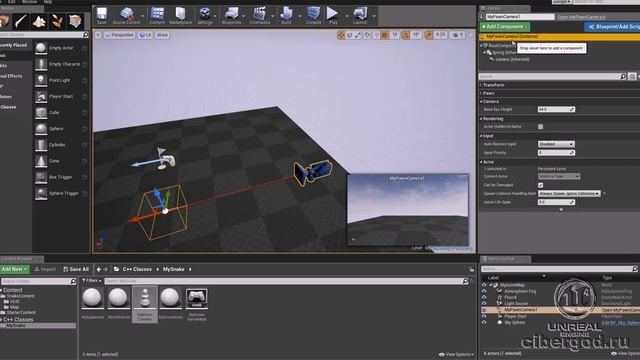Image resolution: width=640 pixels, height=360 pixels.
Task: Open the Source Control toolbar icon
Action: click(127, 16)
